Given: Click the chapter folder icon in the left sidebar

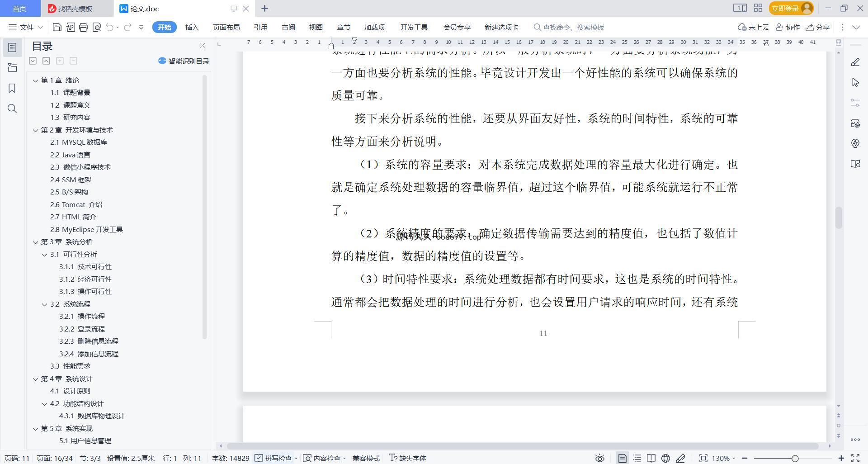Looking at the screenshot, I should [12, 67].
